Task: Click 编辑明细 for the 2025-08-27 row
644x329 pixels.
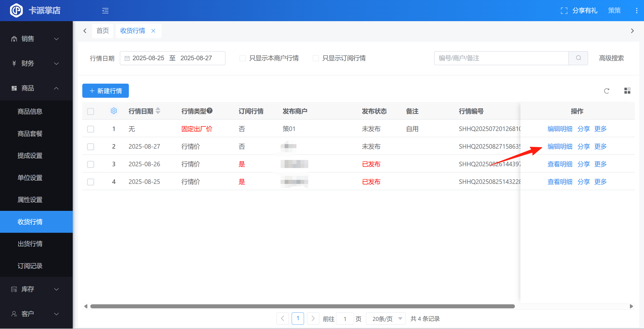Action: point(560,146)
